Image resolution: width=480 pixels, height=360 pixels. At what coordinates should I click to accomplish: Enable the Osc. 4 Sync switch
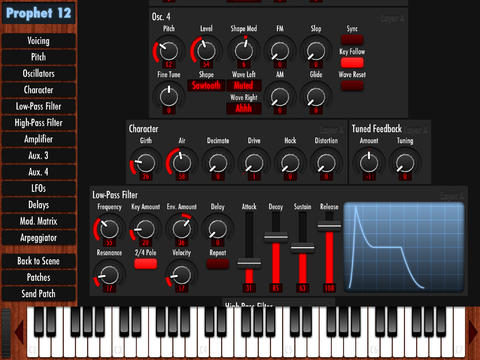[x=352, y=40]
